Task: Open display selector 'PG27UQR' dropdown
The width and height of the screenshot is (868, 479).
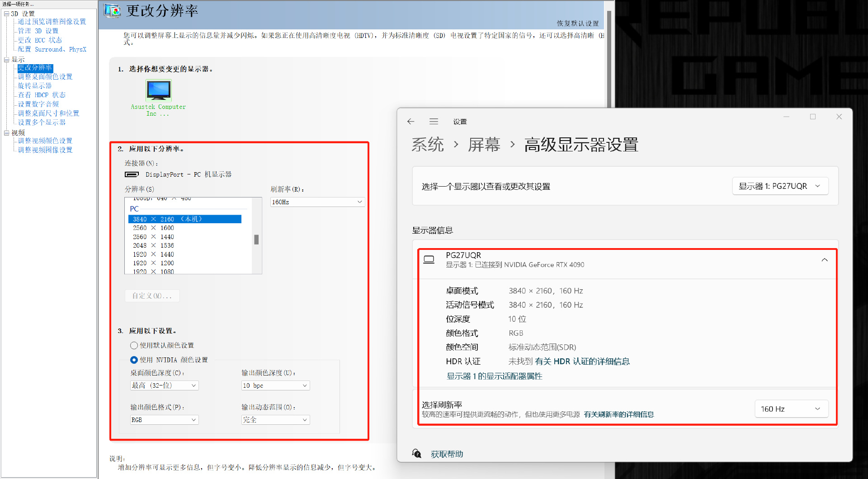Action: pos(780,186)
